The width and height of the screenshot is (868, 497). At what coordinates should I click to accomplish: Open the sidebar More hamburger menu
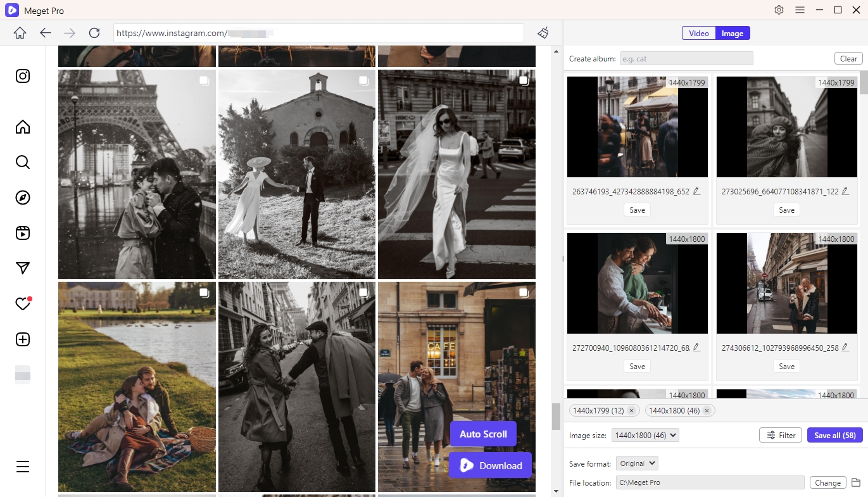[x=23, y=467]
